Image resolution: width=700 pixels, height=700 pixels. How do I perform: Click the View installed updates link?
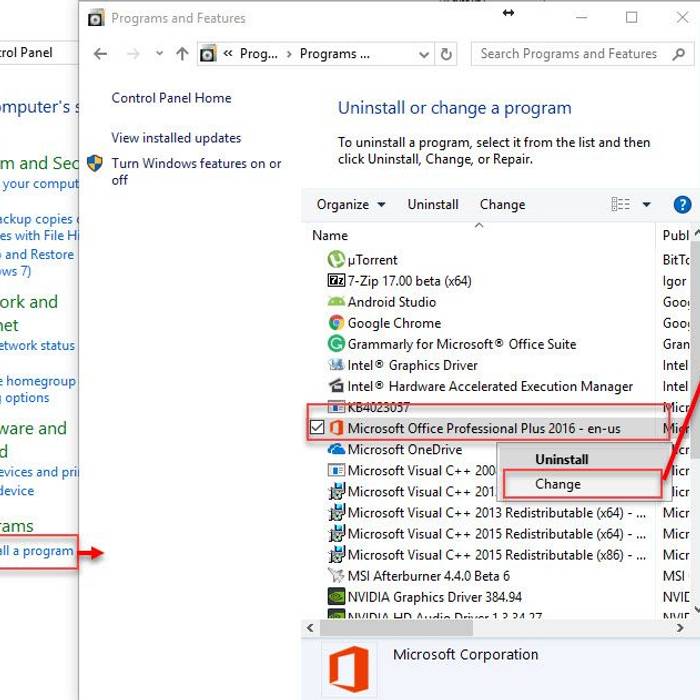[176, 138]
